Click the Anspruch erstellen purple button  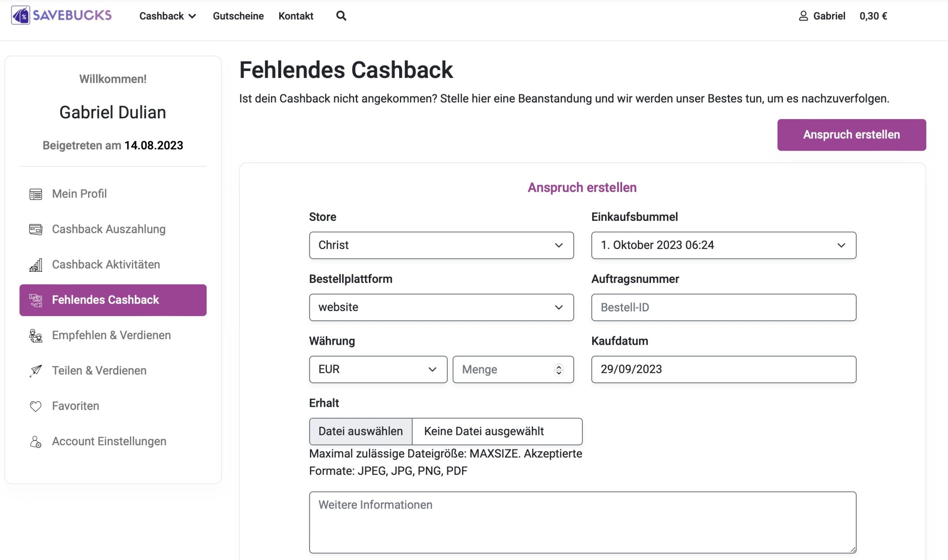click(851, 135)
